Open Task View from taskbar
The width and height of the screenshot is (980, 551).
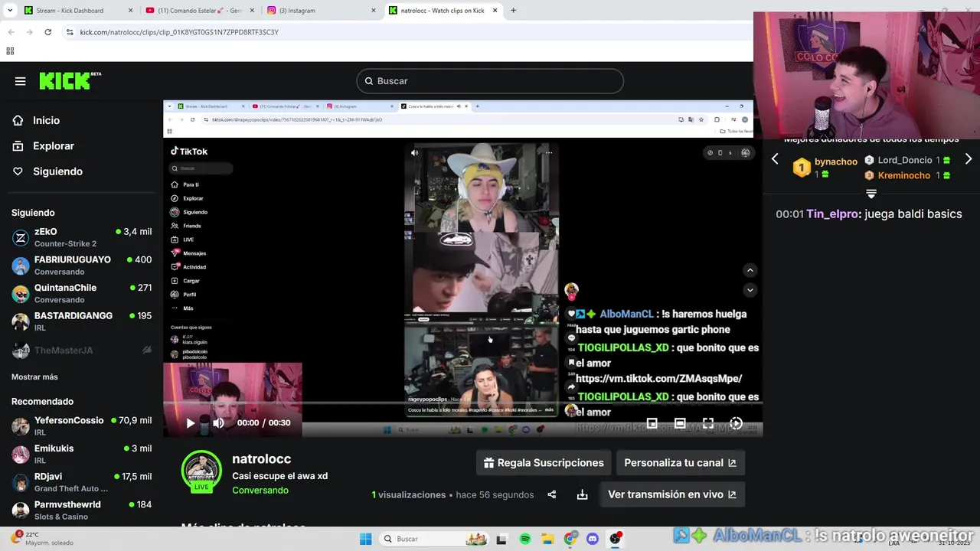501,539
